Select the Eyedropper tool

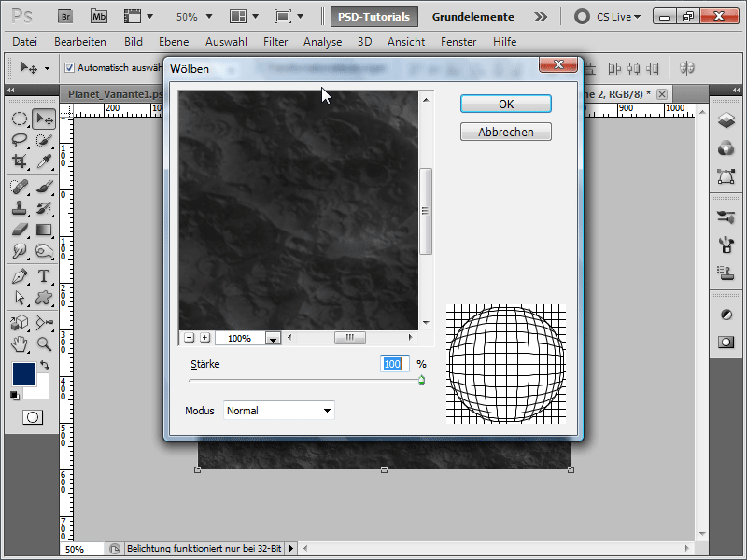coord(44,161)
